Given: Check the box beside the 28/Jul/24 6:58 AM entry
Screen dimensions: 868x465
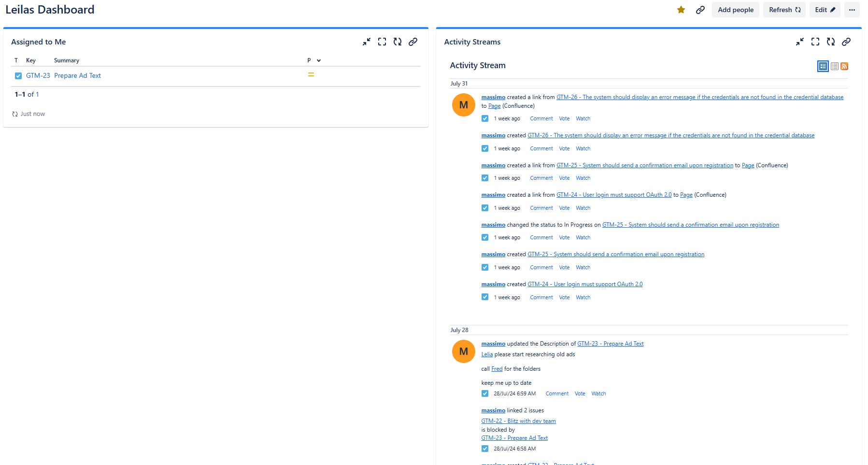Looking at the screenshot, I should point(484,449).
